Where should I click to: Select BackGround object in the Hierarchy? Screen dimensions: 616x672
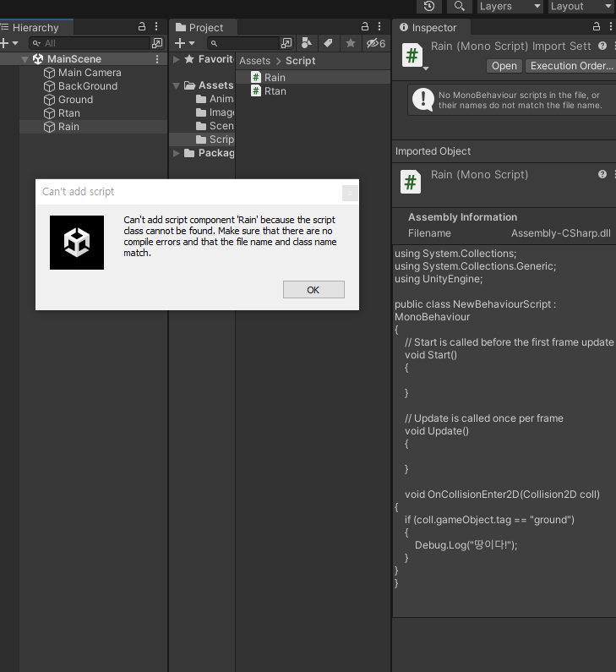[88, 86]
